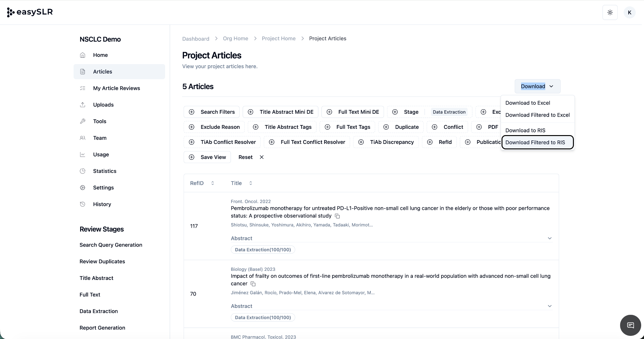Choose Download to Excel option
Screen dimensions: 644x339
[x=527, y=103]
